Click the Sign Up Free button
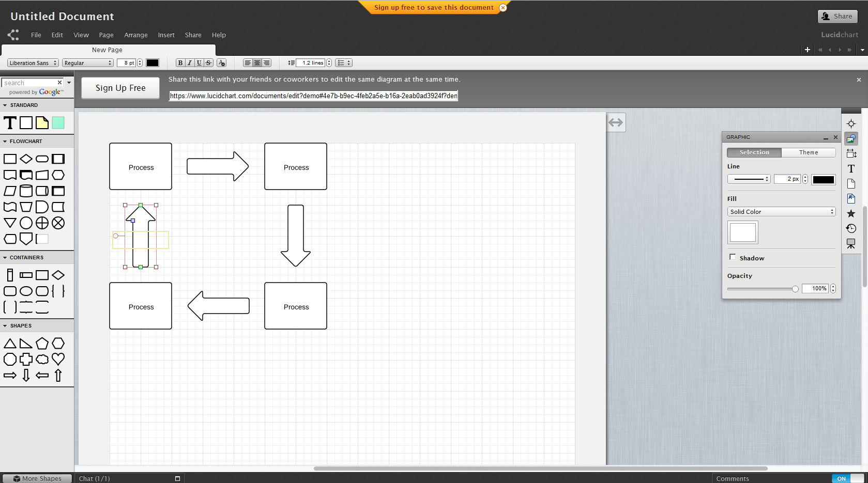This screenshot has height=483, width=868. click(x=120, y=88)
